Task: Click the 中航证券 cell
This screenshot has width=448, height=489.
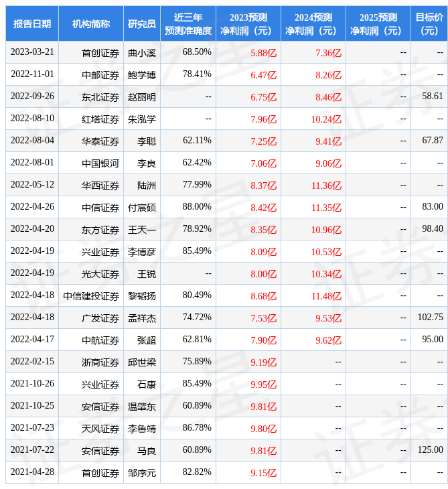Action: coord(100,340)
